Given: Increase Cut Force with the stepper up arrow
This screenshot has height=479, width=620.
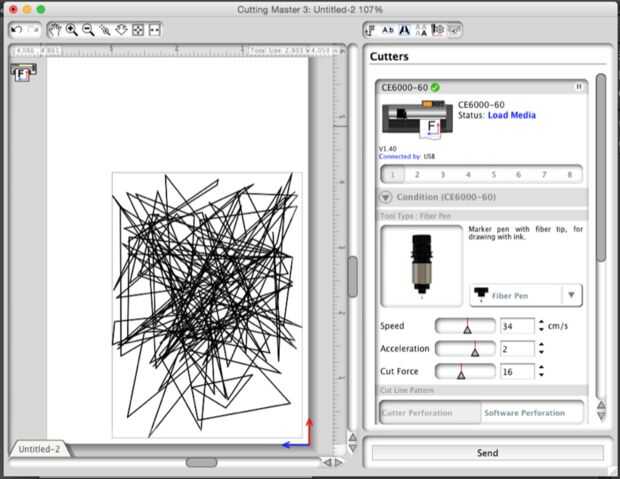Looking at the screenshot, I should [x=541, y=367].
